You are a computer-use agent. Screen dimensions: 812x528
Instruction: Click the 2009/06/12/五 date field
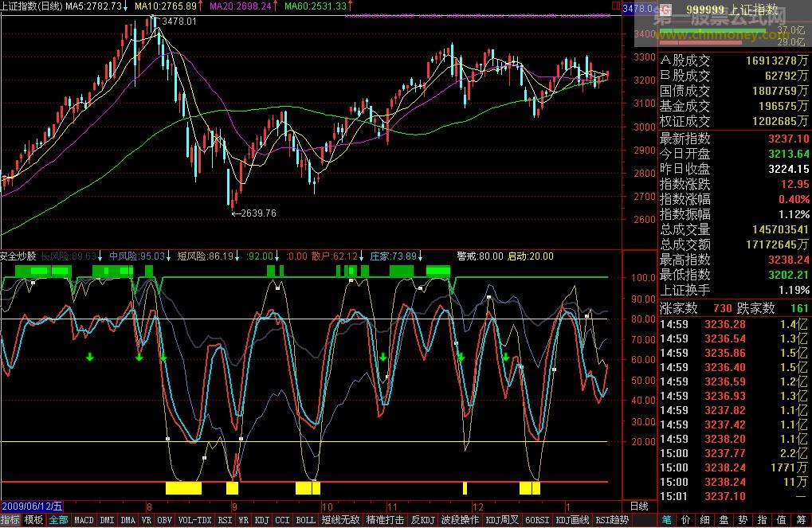click(x=32, y=506)
